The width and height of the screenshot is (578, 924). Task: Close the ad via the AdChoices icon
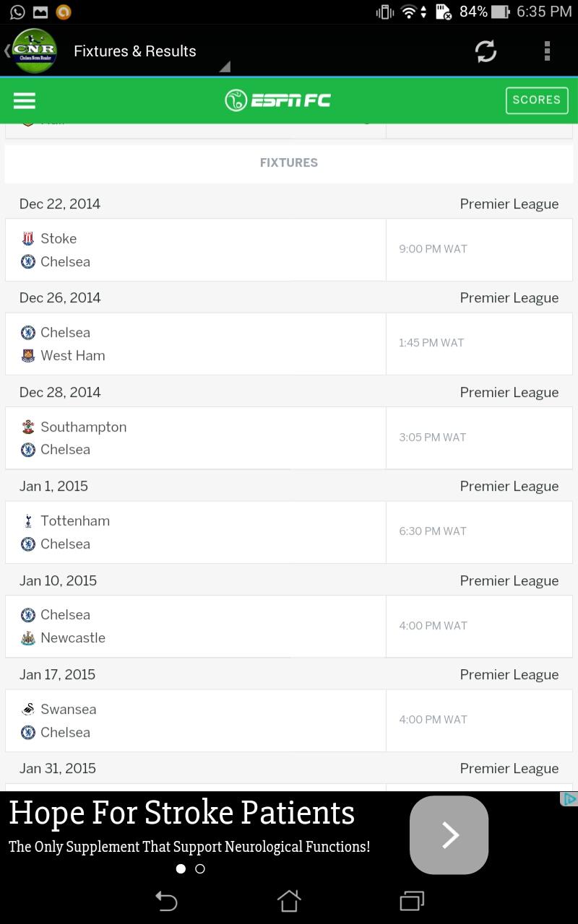coord(569,799)
